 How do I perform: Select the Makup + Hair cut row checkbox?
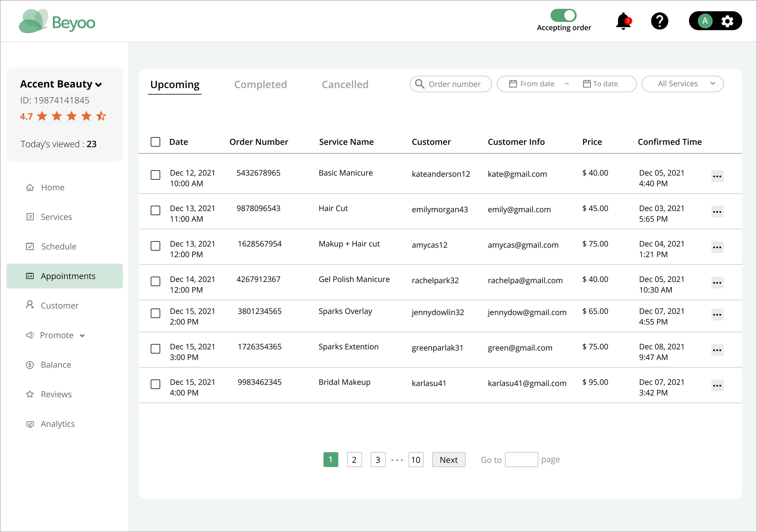155,246
